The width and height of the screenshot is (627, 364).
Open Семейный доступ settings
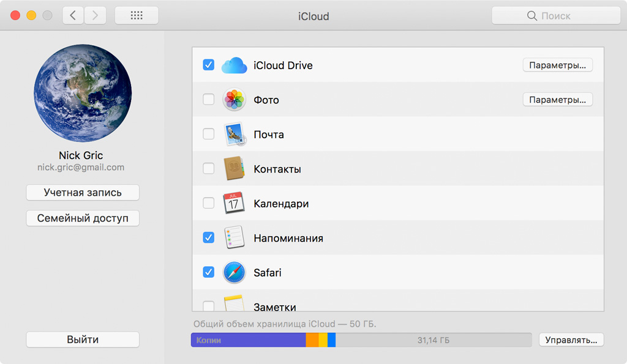point(83,218)
